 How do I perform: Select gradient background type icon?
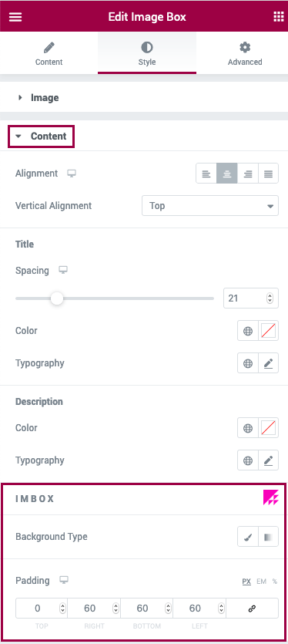point(268,537)
